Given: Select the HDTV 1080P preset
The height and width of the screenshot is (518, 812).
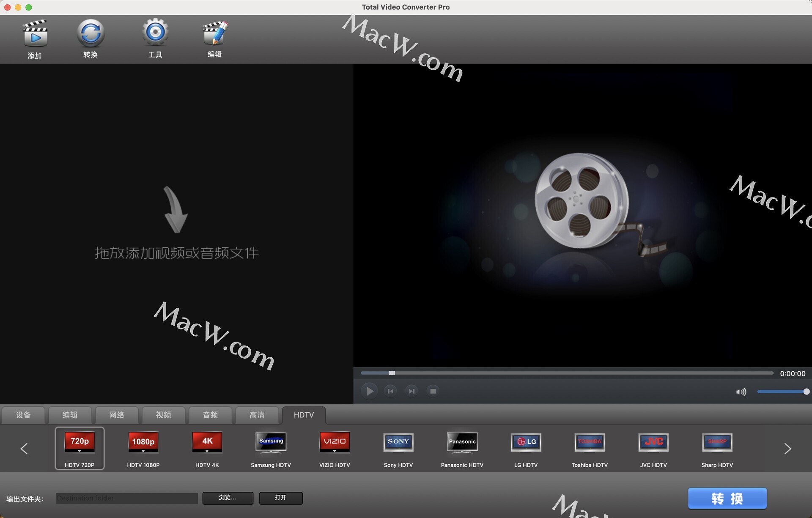Looking at the screenshot, I should click(143, 448).
